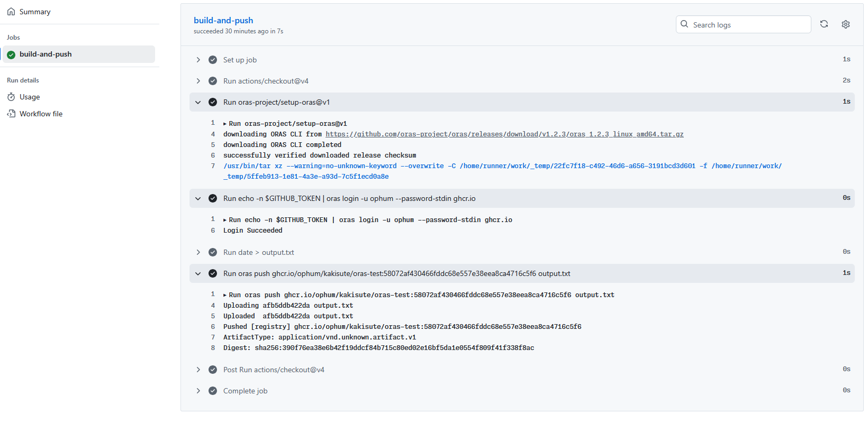
Task: Click 'Uploaded afb5ddb422da output.txt' log line
Action: click(288, 316)
